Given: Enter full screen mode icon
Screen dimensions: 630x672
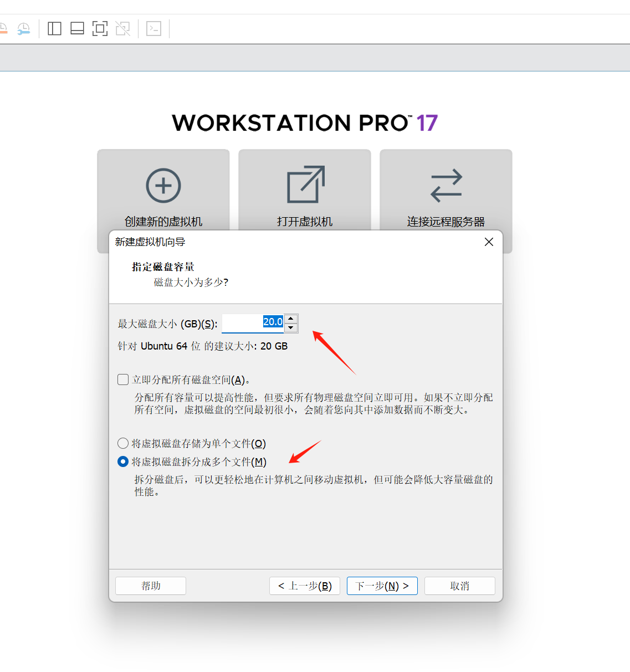Looking at the screenshot, I should (100, 28).
